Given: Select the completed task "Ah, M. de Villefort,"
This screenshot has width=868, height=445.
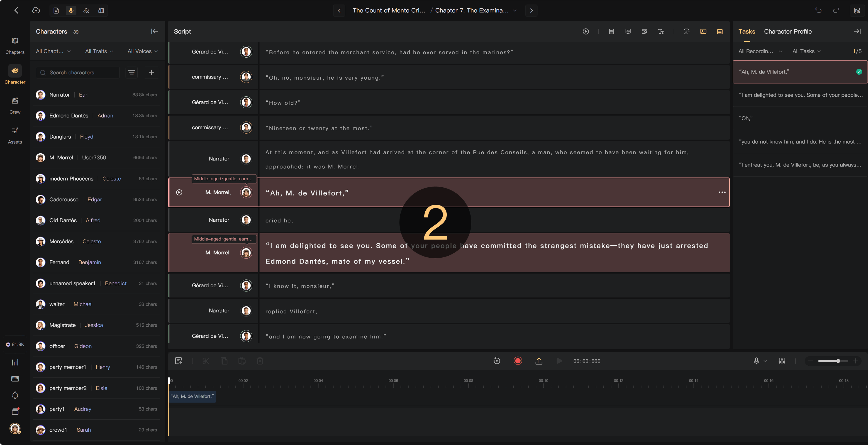Looking at the screenshot, I should click(x=800, y=72).
